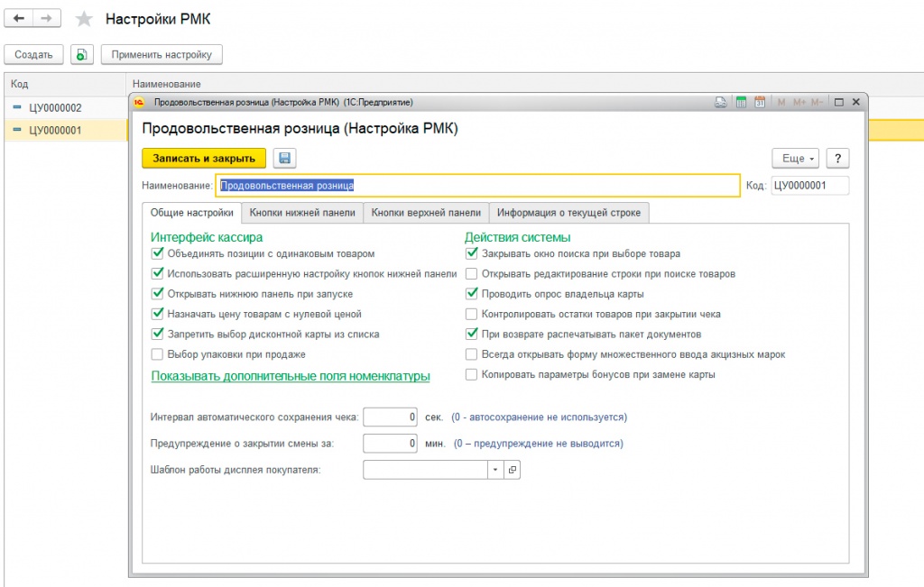Toggle Назначать цену товарам с нулевой ценой

(x=157, y=314)
